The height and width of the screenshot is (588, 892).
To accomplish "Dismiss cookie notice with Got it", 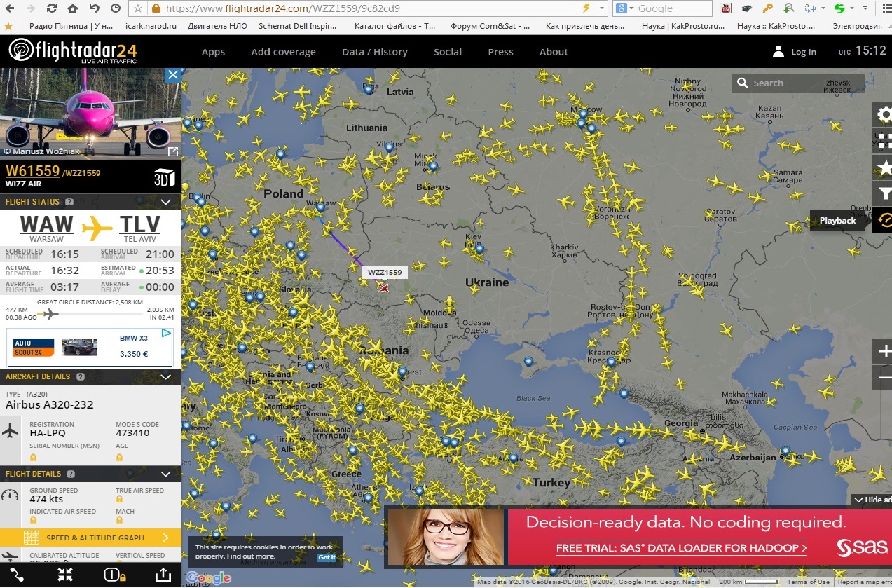I will click(x=327, y=557).
